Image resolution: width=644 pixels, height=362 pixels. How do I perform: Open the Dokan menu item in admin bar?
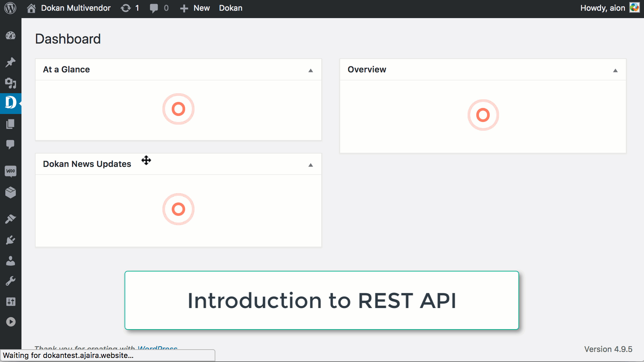pyautogui.click(x=230, y=8)
